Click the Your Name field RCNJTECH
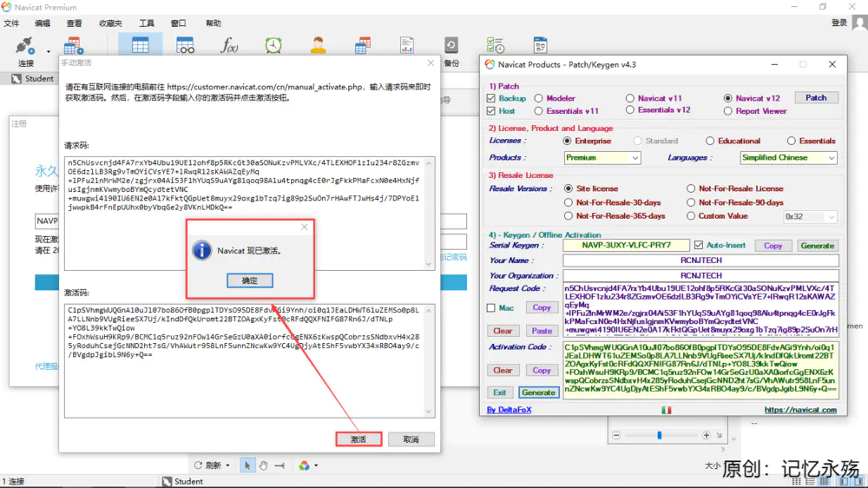Viewport: 868px width, 488px height. (x=700, y=260)
